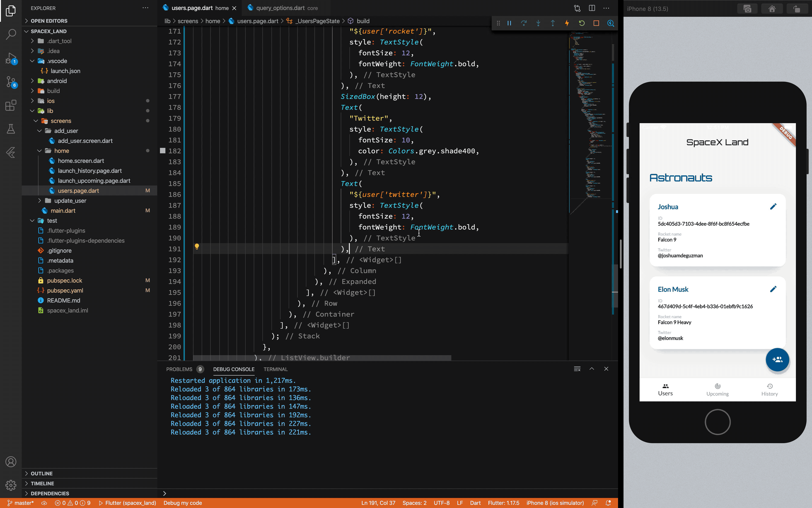Pause the debug session
The height and width of the screenshot is (508, 812).
509,23
